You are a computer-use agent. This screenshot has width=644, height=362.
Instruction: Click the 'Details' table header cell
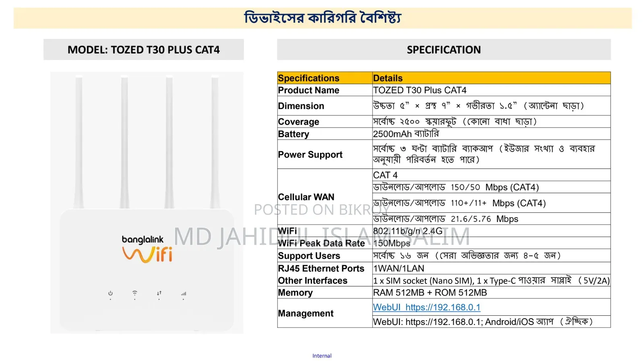[491, 78]
